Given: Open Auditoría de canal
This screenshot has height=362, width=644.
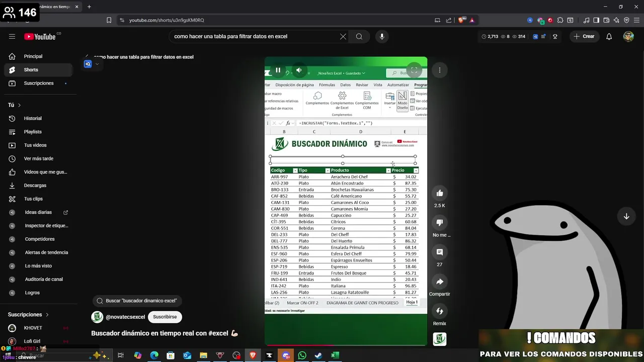Looking at the screenshot, I should pos(39,279).
